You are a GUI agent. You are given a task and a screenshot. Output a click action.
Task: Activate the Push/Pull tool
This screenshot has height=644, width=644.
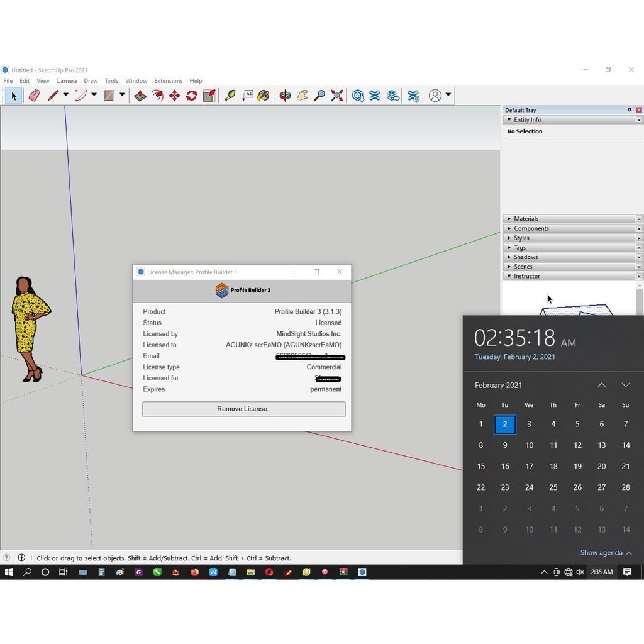tap(140, 96)
